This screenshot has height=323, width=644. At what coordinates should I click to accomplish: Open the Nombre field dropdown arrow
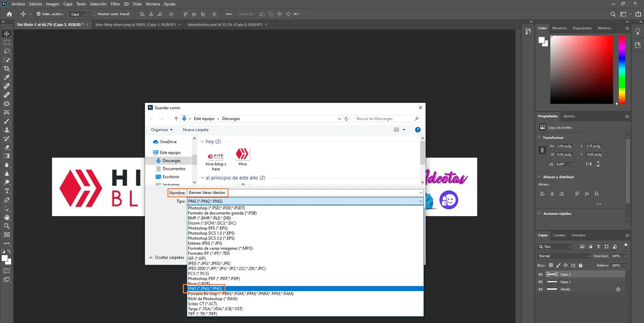421,192
